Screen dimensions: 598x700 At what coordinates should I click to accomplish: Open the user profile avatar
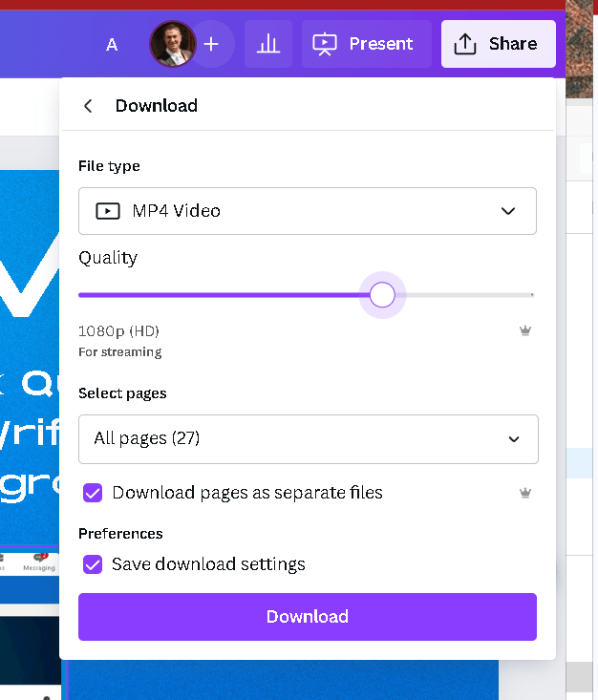(x=172, y=44)
